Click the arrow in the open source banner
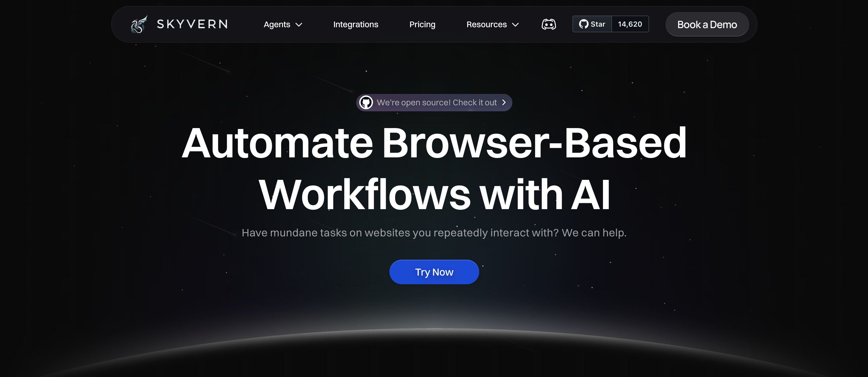The height and width of the screenshot is (377, 868). point(504,103)
